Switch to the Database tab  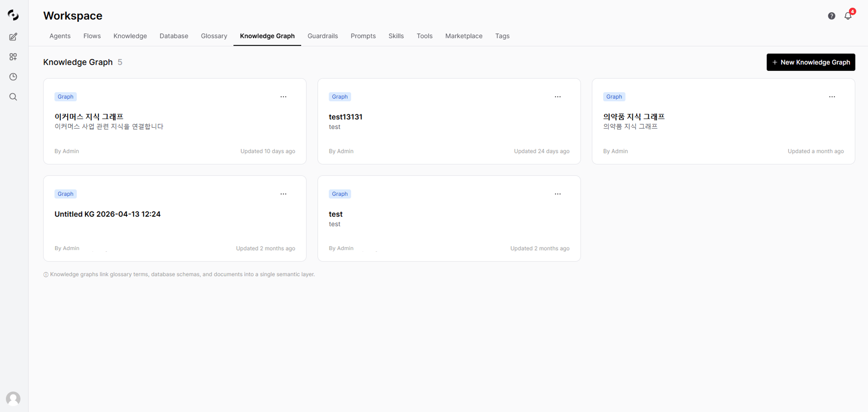(x=174, y=36)
